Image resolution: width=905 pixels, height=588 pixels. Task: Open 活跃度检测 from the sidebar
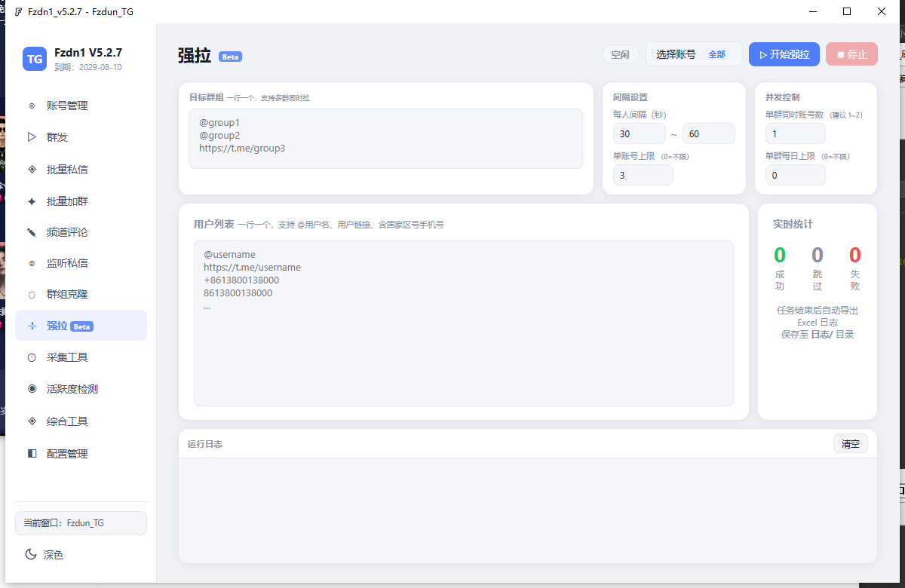81,389
